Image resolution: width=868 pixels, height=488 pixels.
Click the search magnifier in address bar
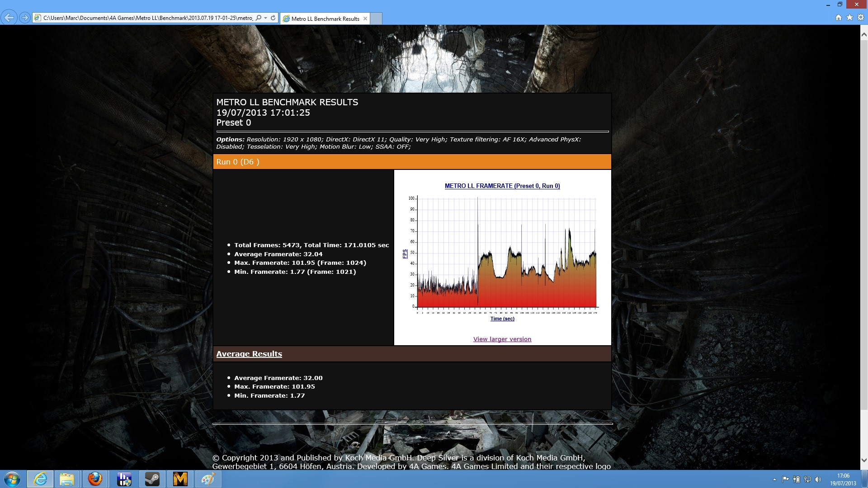click(259, 18)
